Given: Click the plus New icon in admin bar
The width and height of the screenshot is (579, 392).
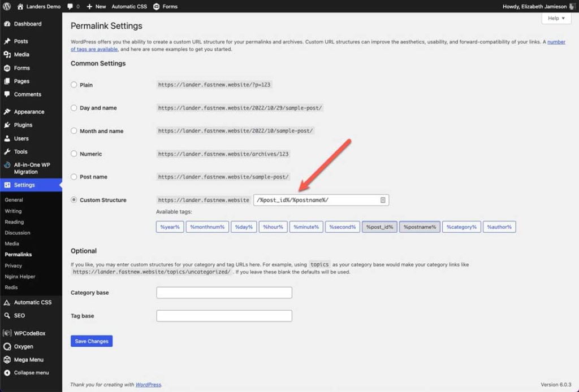Looking at the screenshot, I should 89,6.
